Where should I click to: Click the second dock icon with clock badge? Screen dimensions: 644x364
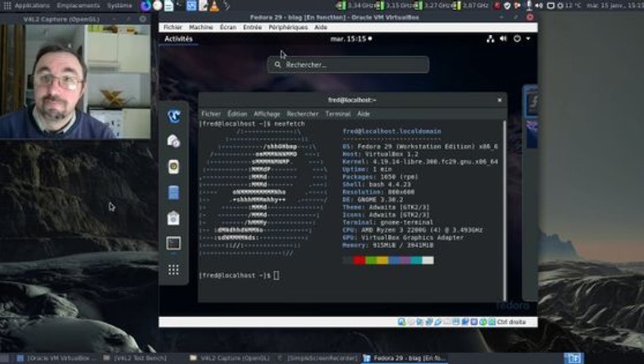point(174,141)
